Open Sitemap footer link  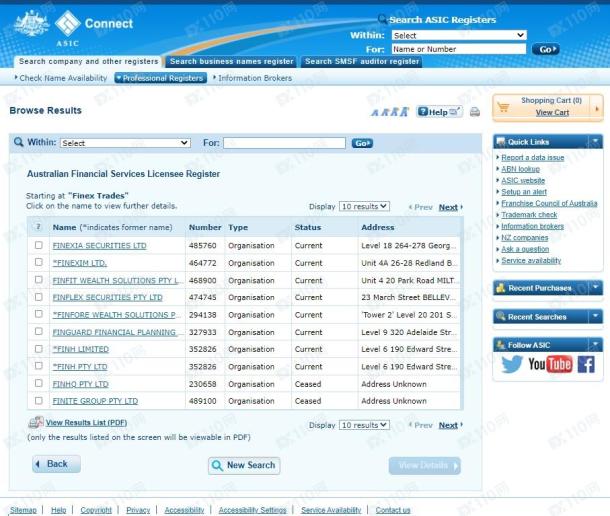tap(23, 510)
